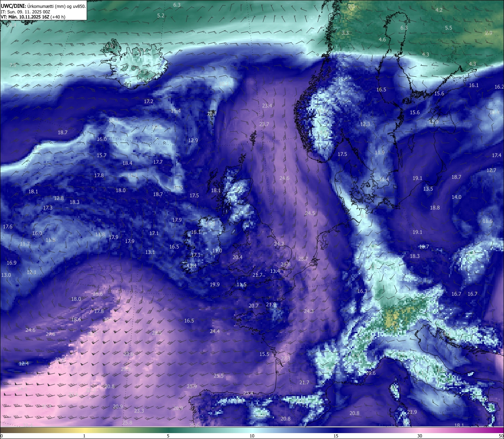Click the 17.2 value label

pyautogui.click(x=148, y=101)
